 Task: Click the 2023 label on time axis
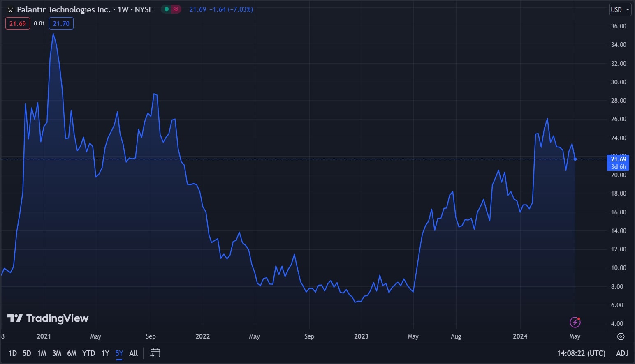pos(362,336)
